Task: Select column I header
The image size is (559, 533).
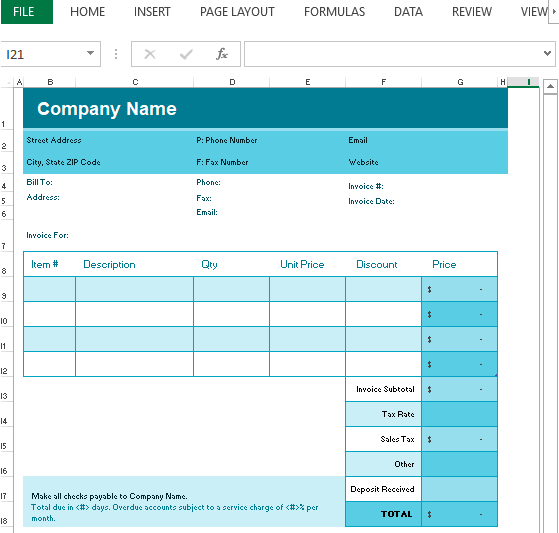Action: pos(523,82)
